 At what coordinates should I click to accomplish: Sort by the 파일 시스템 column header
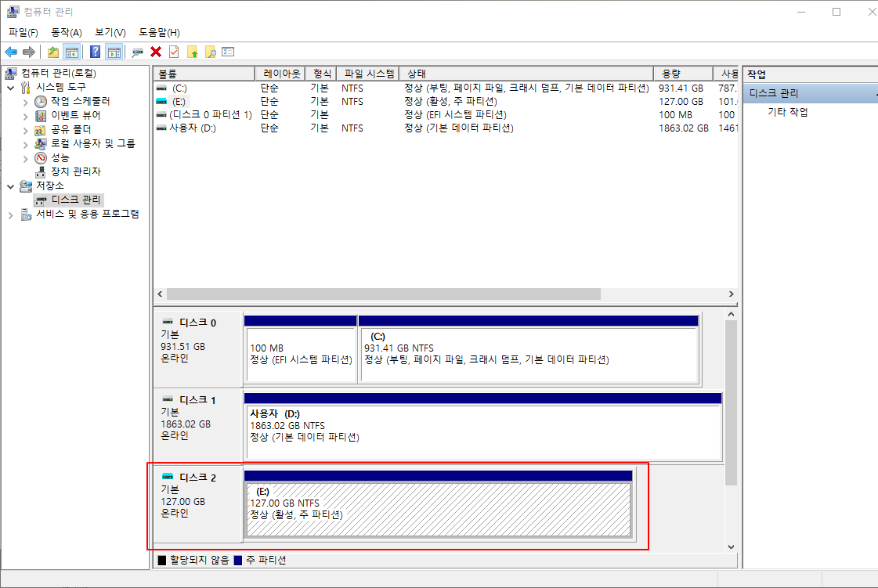pos(368,74)
